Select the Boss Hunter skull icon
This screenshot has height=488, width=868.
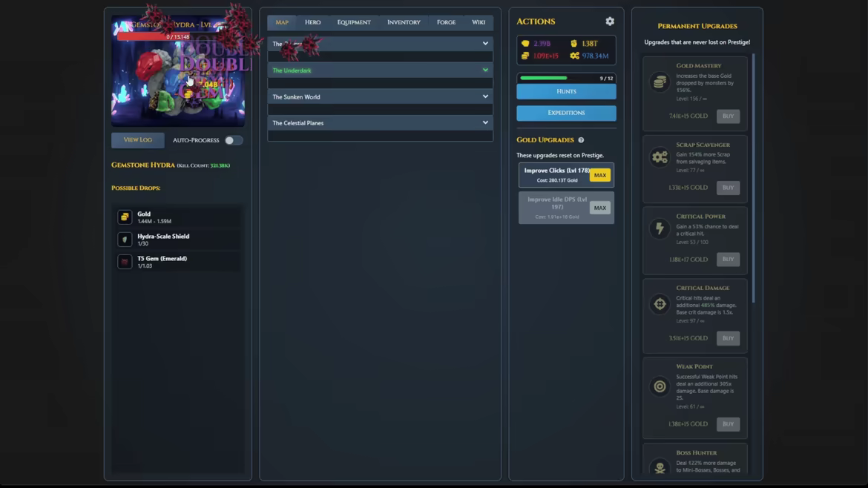[660, 468]
